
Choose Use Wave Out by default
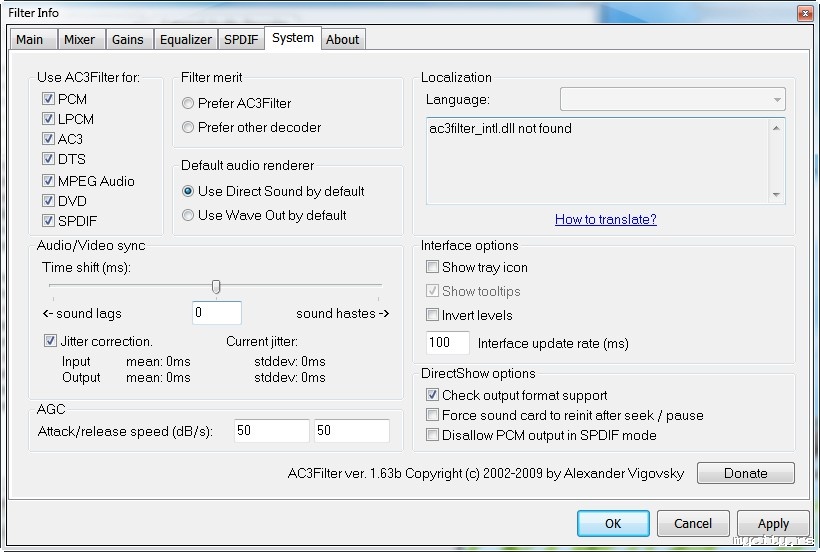tap(188, 215)
